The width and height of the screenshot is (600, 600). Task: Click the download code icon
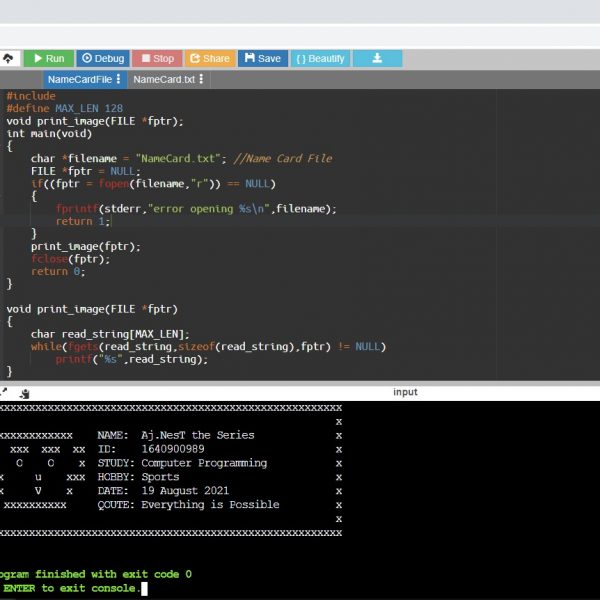click(377, 59)
